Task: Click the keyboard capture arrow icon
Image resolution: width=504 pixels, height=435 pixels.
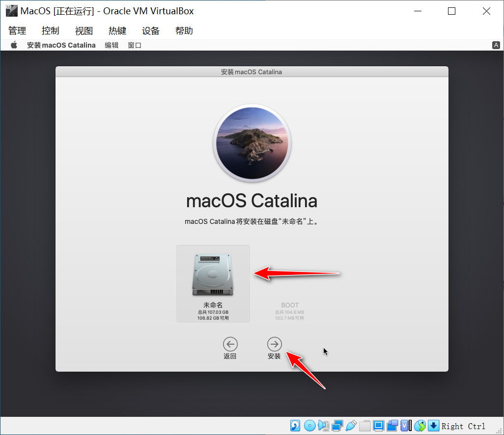Action: (x=433, y=426)
